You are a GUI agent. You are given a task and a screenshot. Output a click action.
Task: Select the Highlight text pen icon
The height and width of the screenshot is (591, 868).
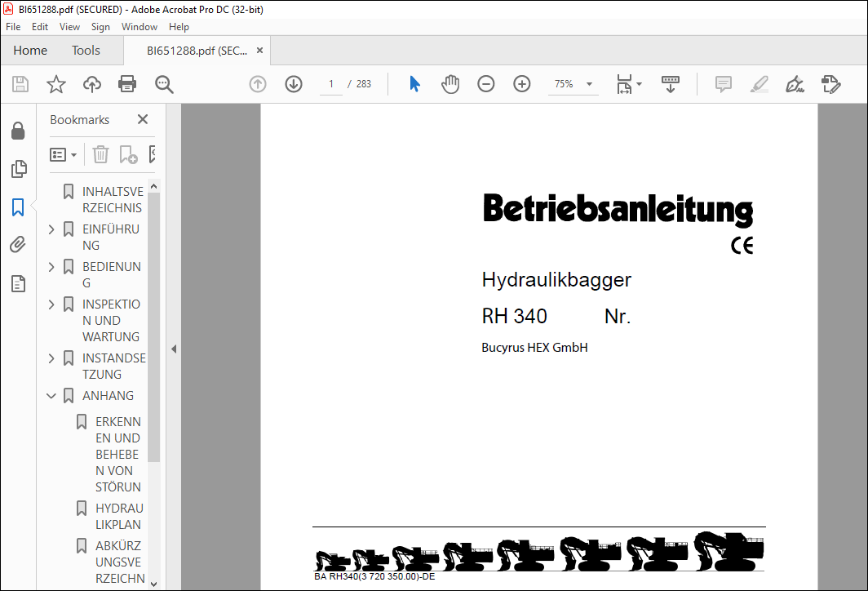[759, 84]
